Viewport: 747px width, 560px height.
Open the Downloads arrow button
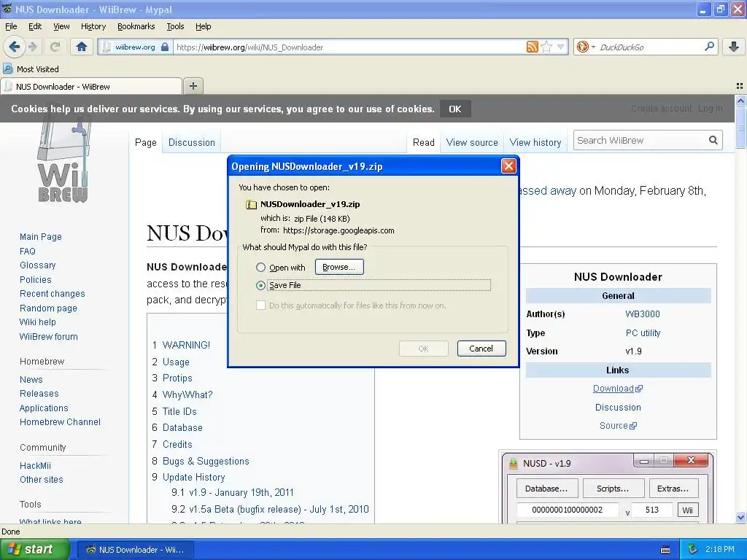pos(734,47)
